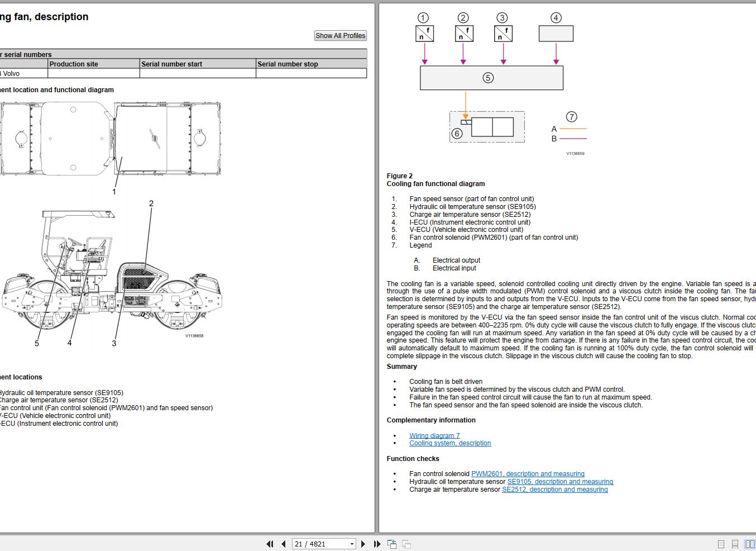The height and width of the screenshot is (551, 756).
Task: Go to the next page
Action: coord(363,544)
